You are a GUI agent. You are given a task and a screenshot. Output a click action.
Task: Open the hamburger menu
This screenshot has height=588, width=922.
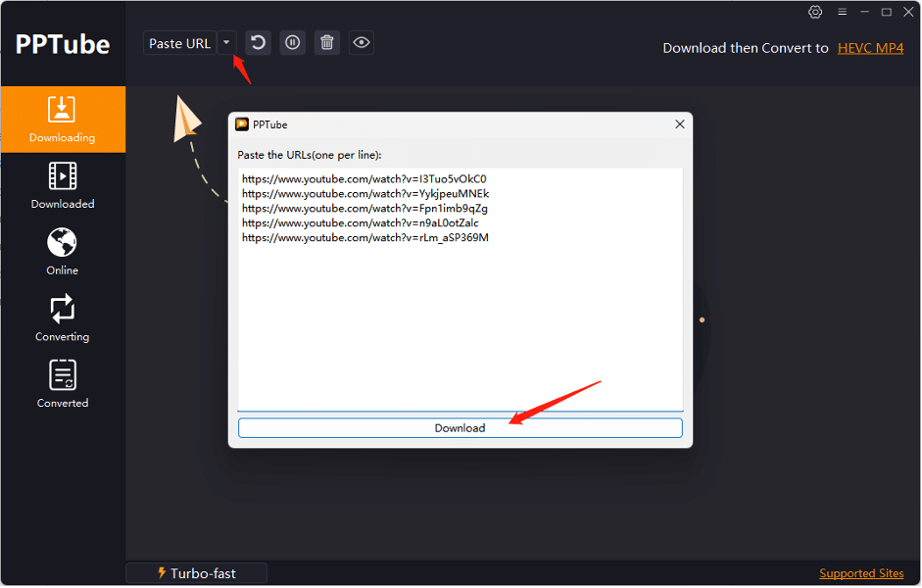pos(842,12)
